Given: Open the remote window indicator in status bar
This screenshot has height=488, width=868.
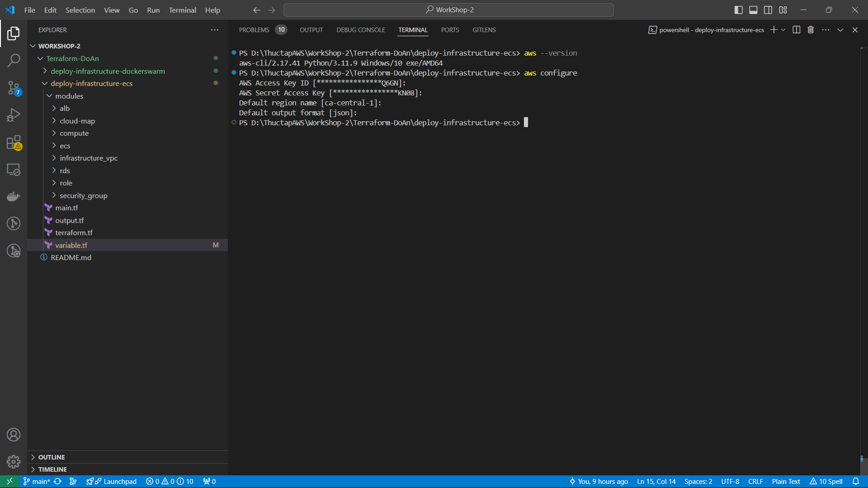Looking at the screenshot, I should (9, 481).
